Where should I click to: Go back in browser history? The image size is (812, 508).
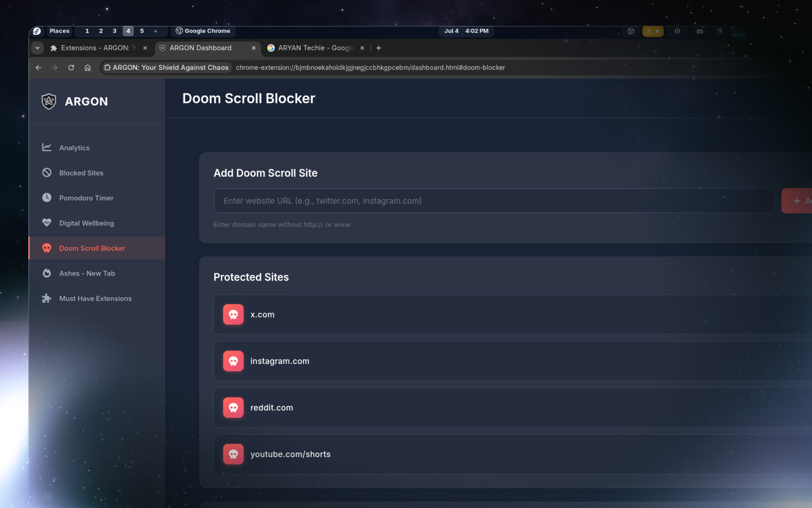(x=38, y=67)
